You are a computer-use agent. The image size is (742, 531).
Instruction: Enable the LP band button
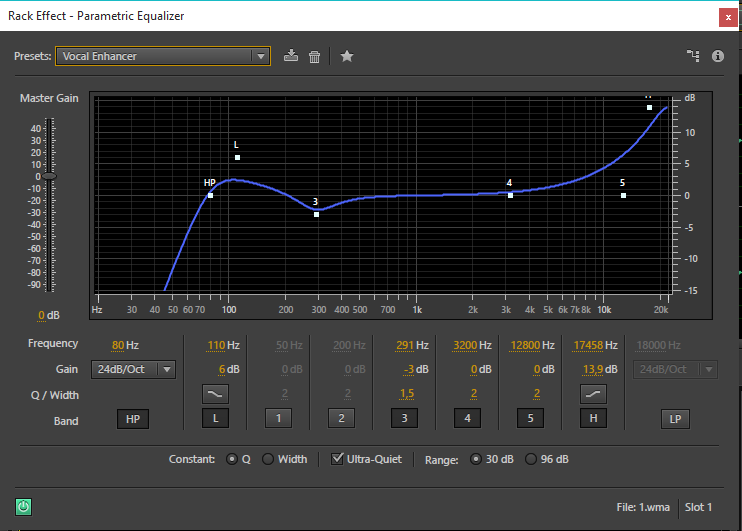(675, 419)
